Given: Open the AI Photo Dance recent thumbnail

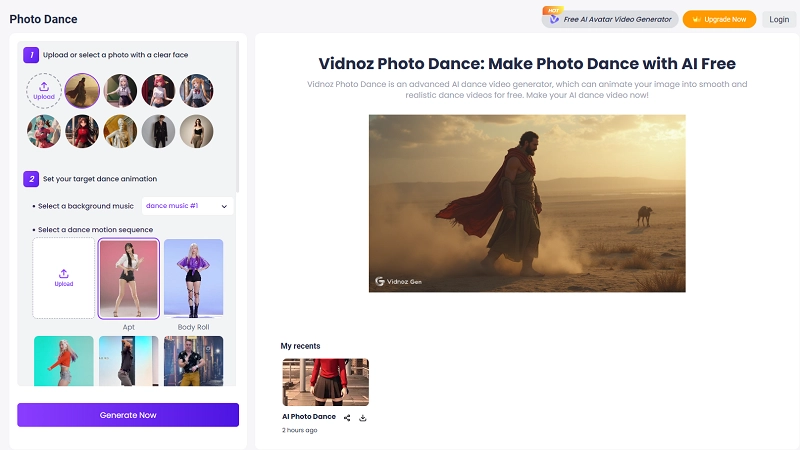Looking at the screenshot, I should 325,382.
